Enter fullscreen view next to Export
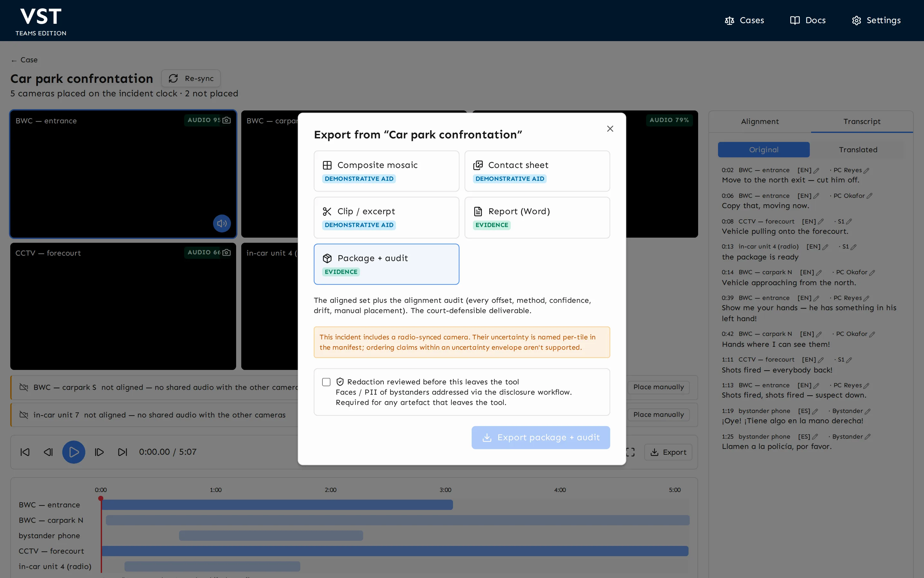 [x=630, y=452]
